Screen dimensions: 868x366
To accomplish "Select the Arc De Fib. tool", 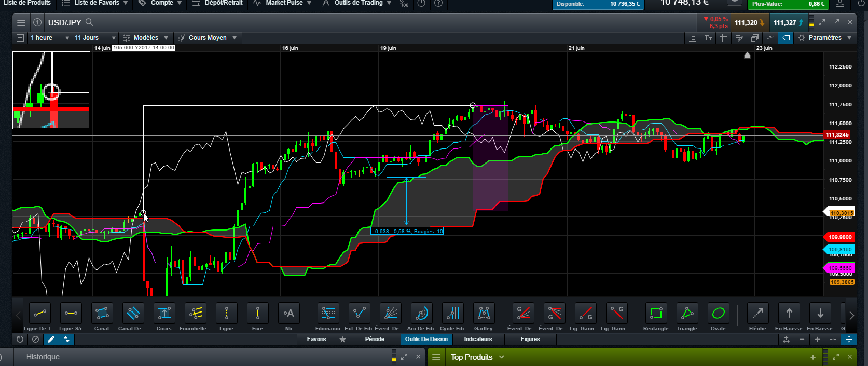I will tap(422, 314).
